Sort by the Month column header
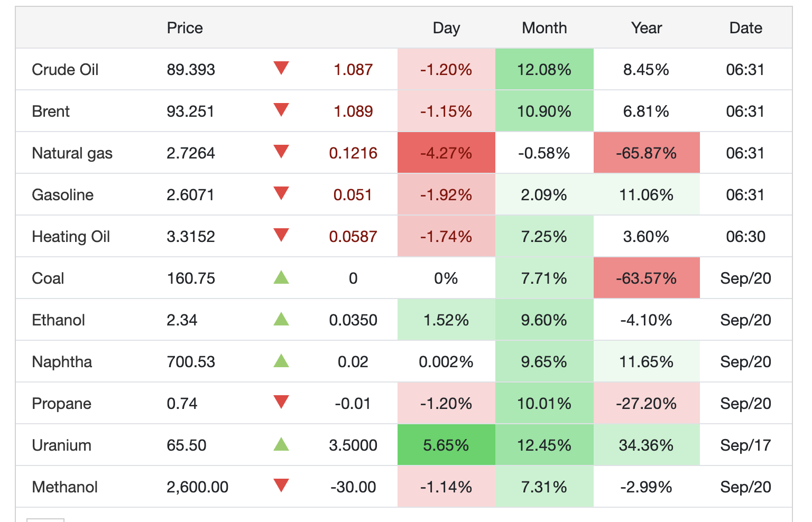The width and height of the screenshot is (812, 522). [x=545, y=27]
